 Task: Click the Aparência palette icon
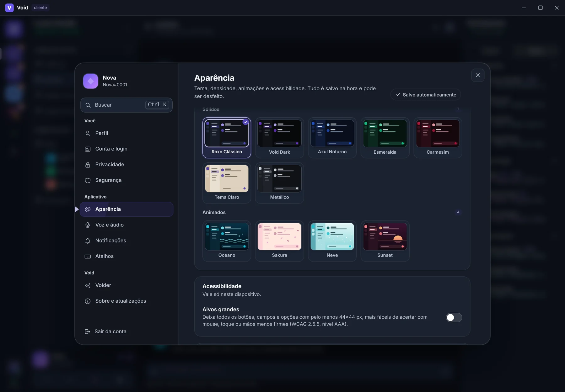(x=88, y=209)
